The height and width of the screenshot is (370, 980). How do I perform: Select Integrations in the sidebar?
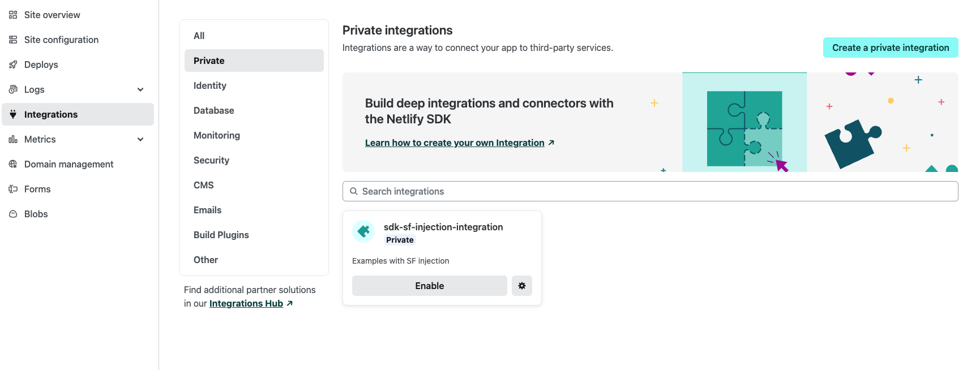(78, 114)
